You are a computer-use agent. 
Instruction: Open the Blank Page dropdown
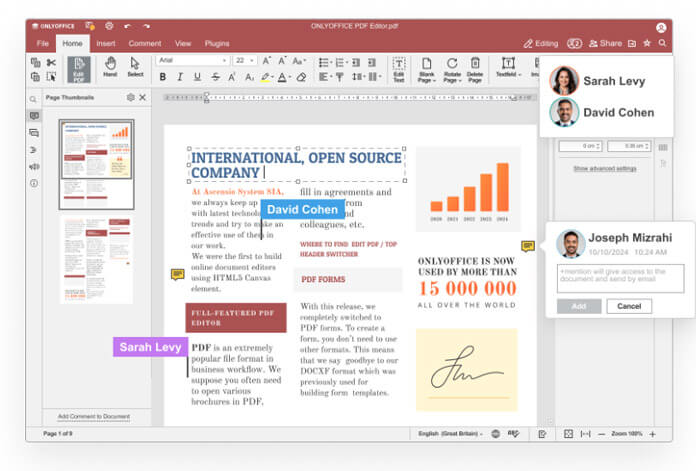point(427,70)
